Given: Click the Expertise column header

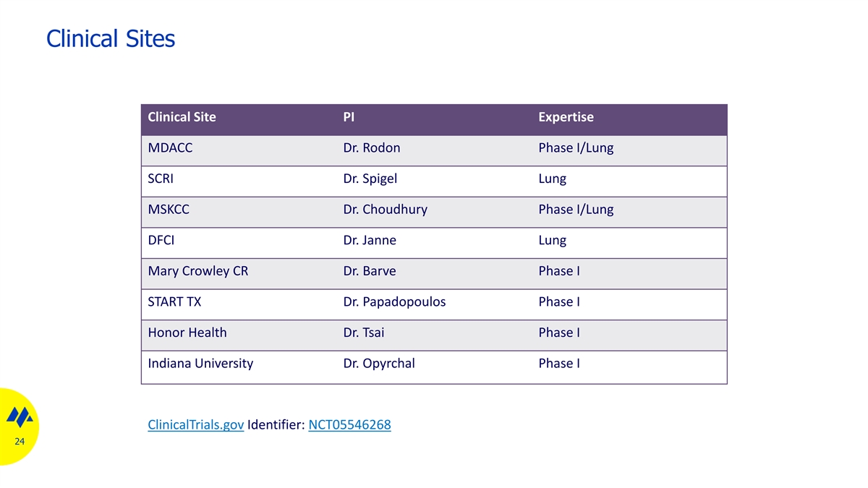Looking at the screenshot, I should pos(566,117).
